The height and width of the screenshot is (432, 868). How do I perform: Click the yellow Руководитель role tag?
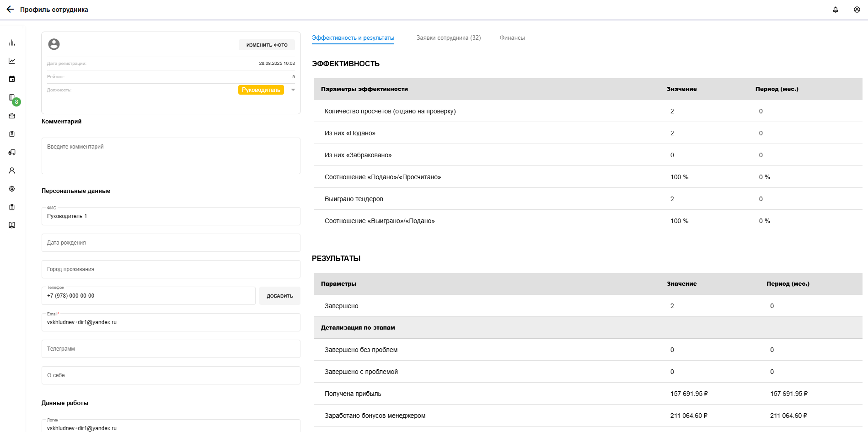click(x=261, y=90)
